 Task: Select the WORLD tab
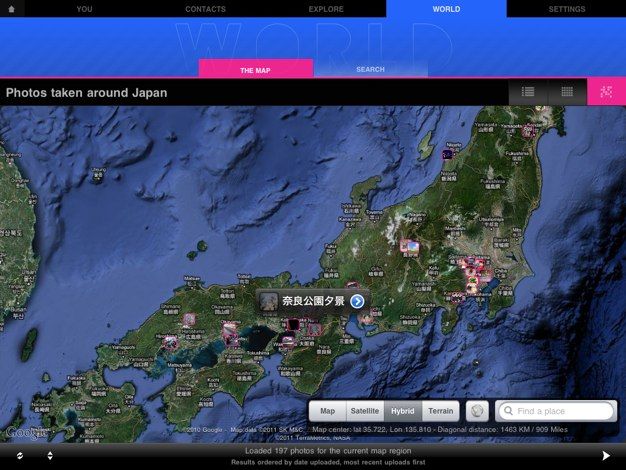coord(446,9)
